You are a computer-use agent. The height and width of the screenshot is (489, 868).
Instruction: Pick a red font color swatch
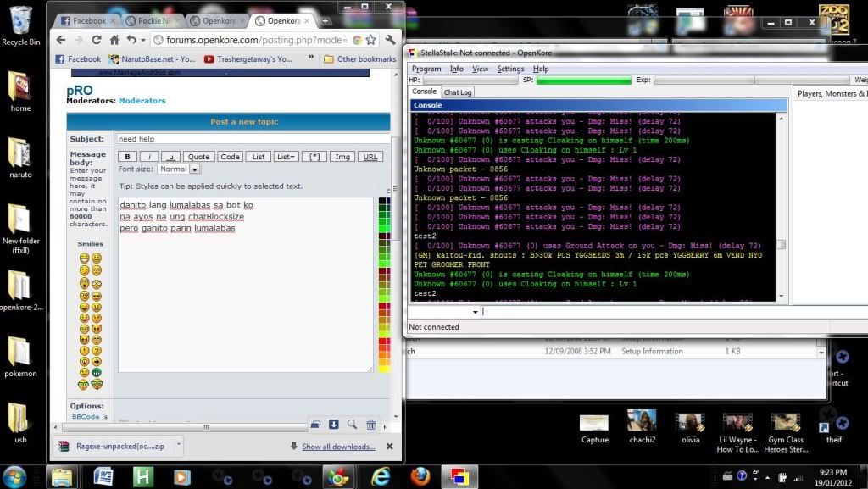(x=384, y=342)
